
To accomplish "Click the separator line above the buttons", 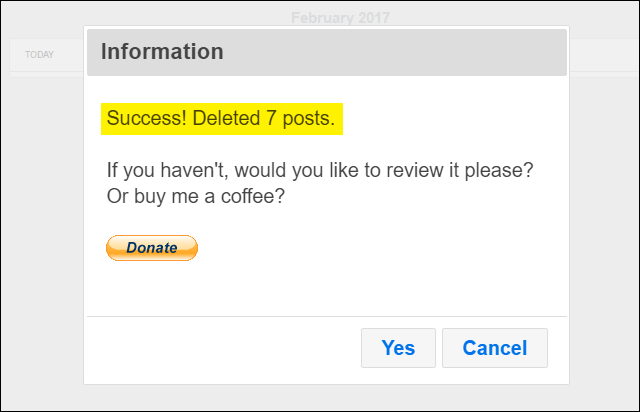I will [x=327, y=316].
